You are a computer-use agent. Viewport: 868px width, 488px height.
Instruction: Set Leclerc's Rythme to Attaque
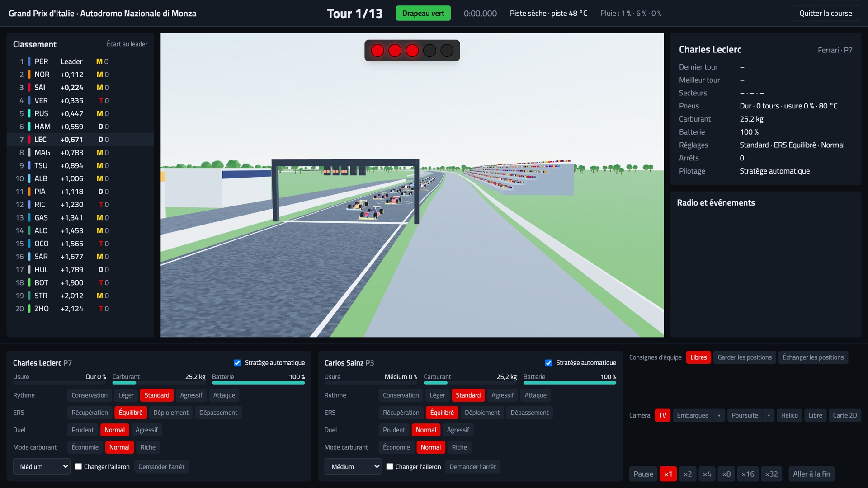click(224, 395)
